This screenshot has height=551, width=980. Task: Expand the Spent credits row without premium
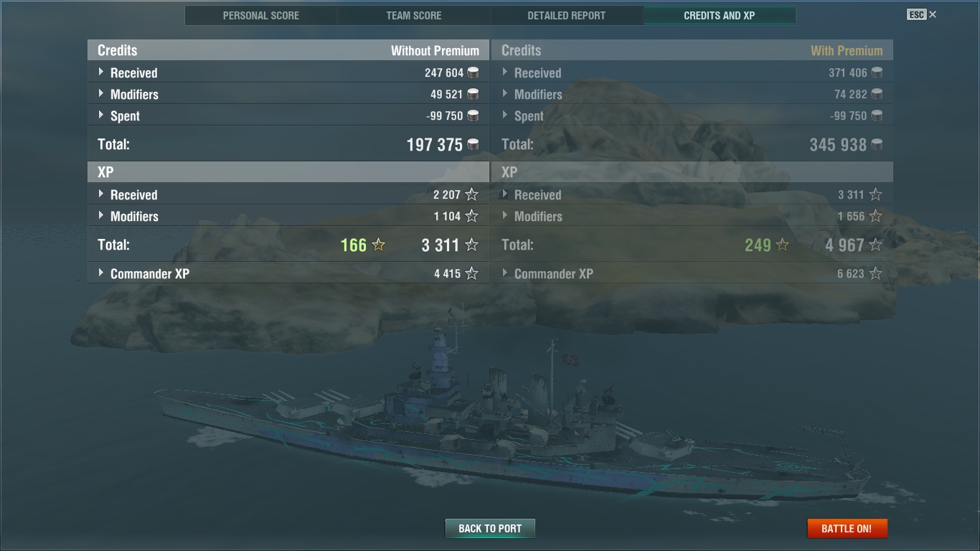click(288, 116)
